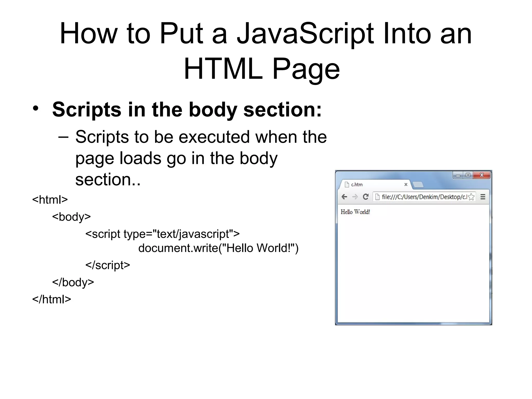Maximize the Chrome window
Image resolution: width=532 pixels, height=399 pixels.
pyautogui.click(x=468, y=175)
